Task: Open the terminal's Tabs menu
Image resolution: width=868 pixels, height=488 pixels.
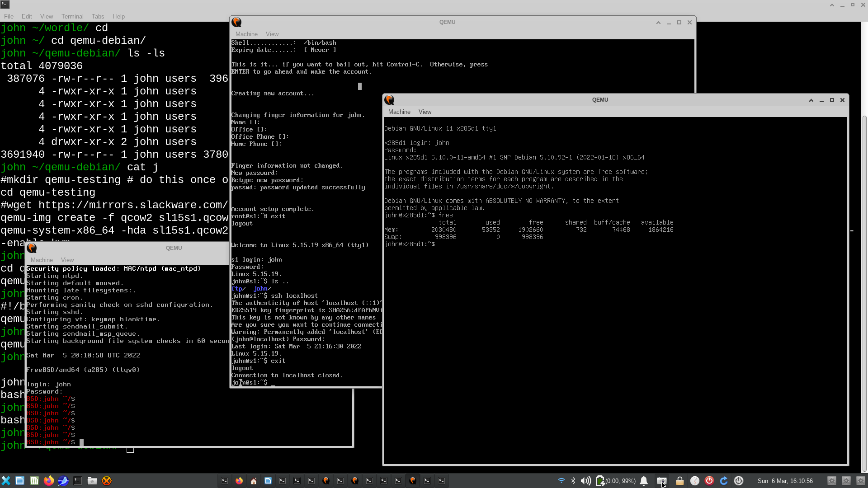Action: click(x=98, y=16)
